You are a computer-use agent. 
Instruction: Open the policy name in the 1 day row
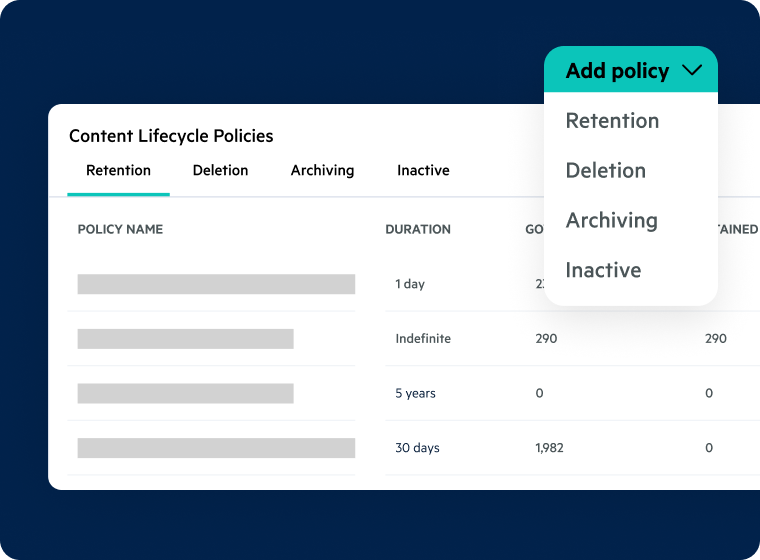[x=216, y=284]
